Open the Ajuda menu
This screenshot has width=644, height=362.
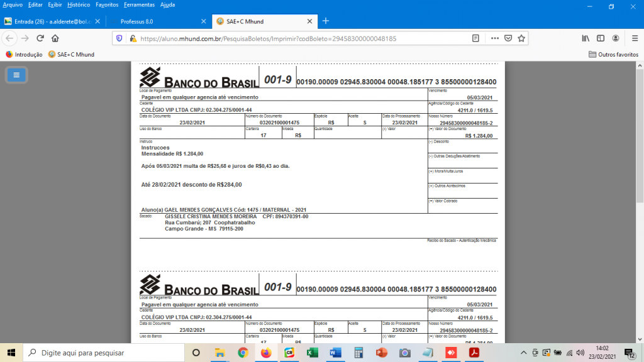(167, 5)
